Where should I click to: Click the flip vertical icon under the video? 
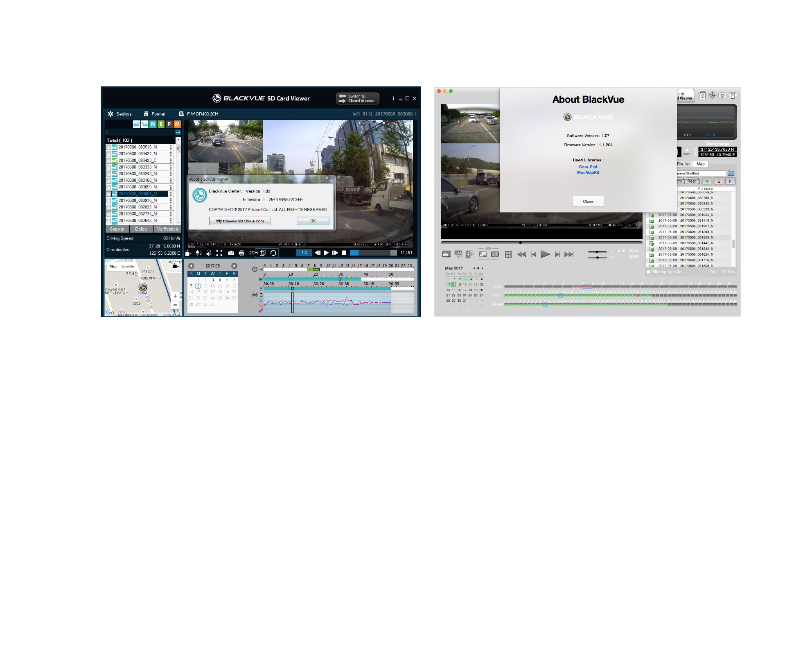(x=198, y=253)
